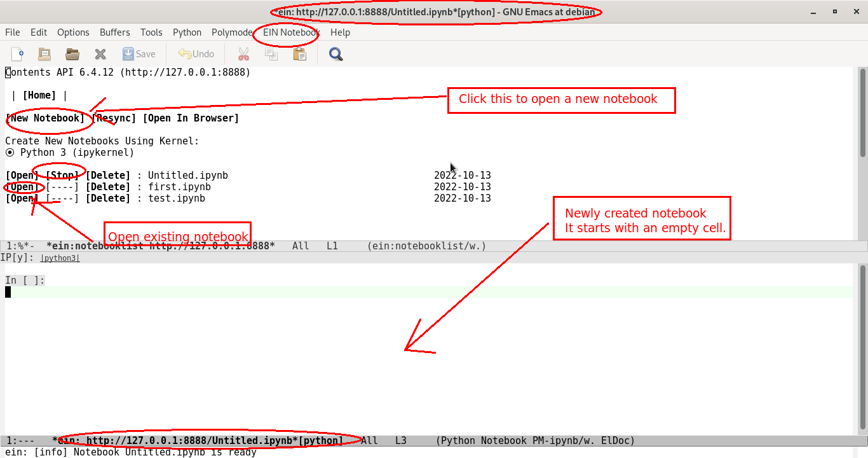The height and width of the screenshot is (458, 868).
Task: Click the (ein:notebooklist/w.) mode indicator
Action: pyautogui.click(x=426, y=246)
